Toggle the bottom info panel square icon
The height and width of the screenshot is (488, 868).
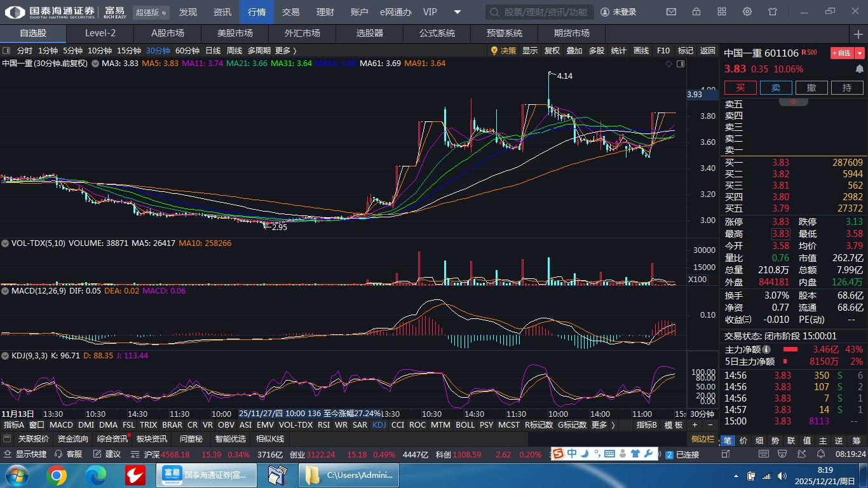coord(7,439)
